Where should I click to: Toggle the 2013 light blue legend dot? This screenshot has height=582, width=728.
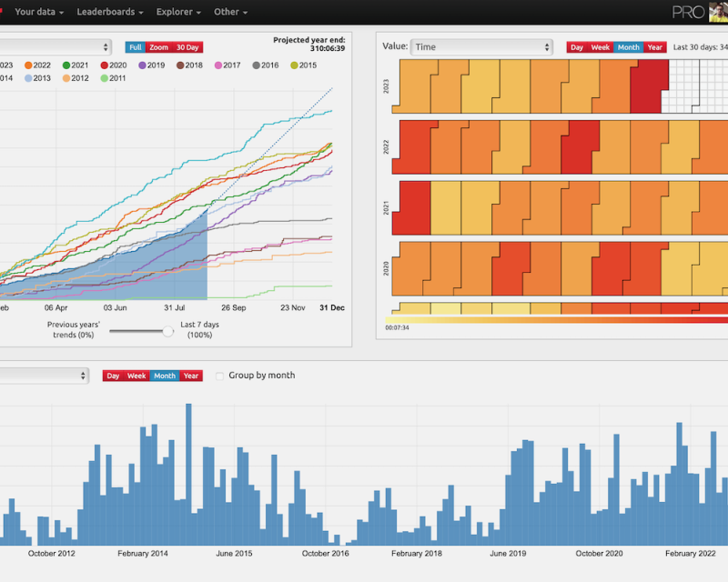point(29,79)
